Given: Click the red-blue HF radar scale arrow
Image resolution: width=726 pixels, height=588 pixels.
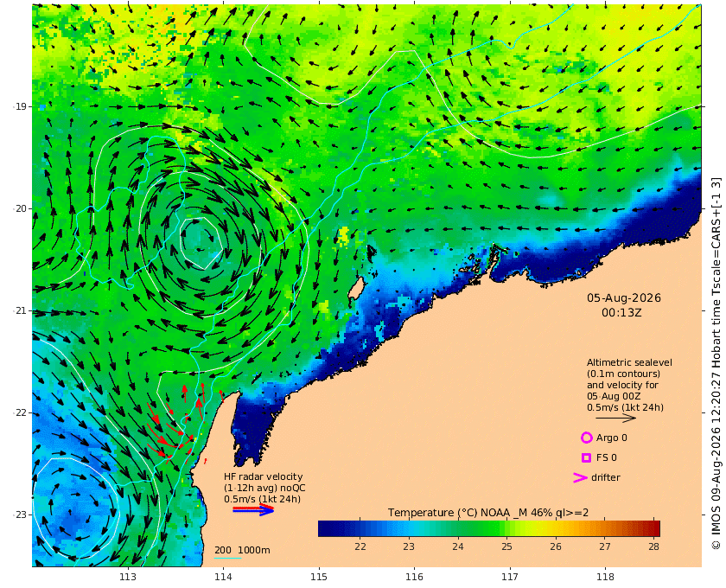Looking at the screenshot, I should (x=253, y=509).
